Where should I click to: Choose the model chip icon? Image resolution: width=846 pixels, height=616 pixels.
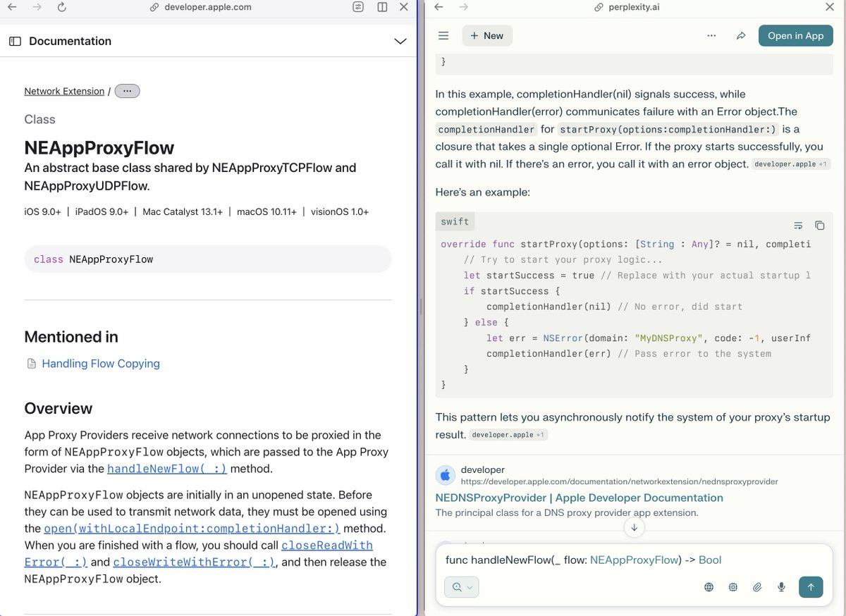click(x=733, y=587)
